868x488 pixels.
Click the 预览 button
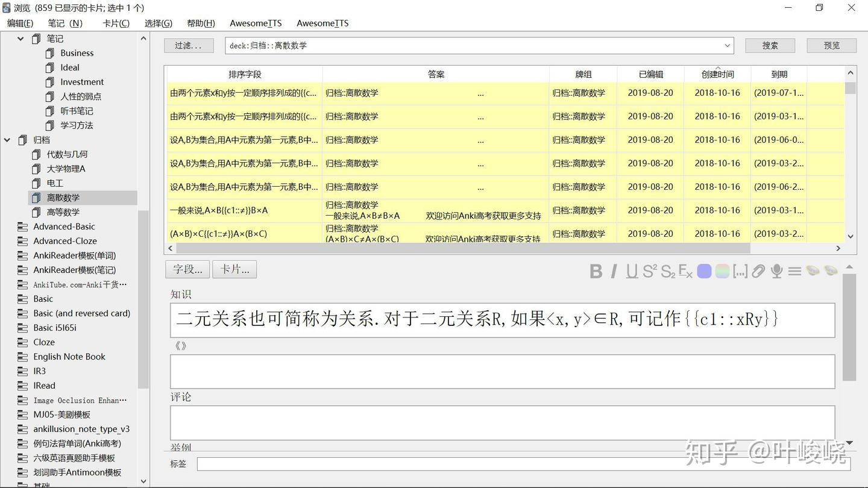[x=832, y=46]
